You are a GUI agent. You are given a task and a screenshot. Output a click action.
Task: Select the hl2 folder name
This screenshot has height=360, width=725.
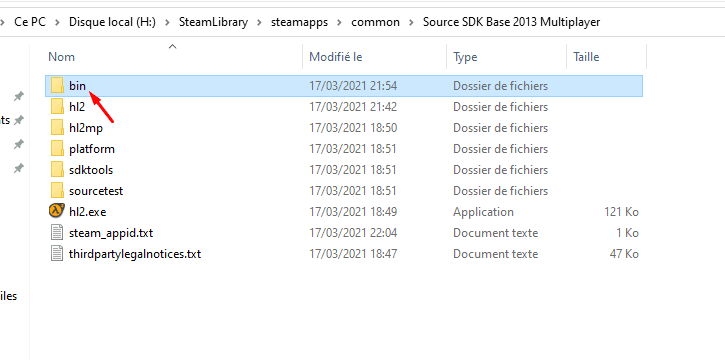coord(77,107)
